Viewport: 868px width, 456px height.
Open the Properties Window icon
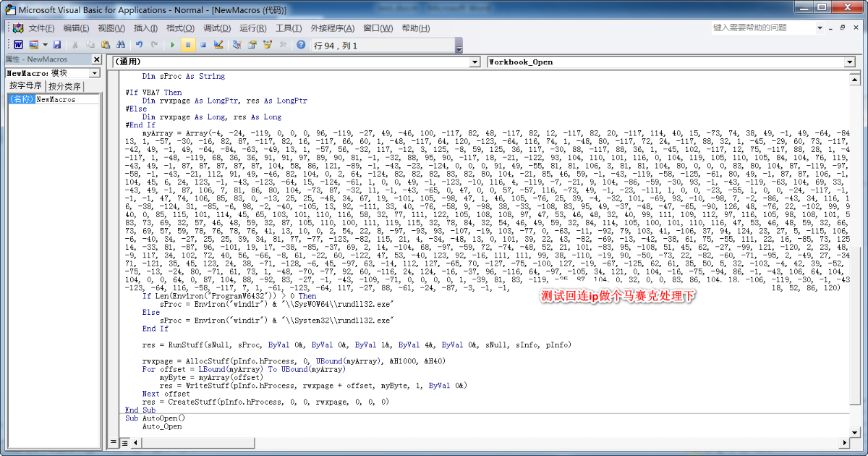252,45
